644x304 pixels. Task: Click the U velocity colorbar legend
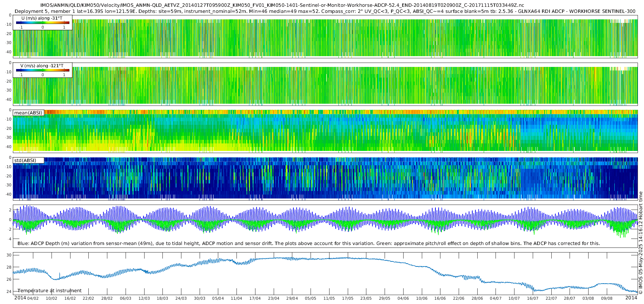[x=43, y=23]
